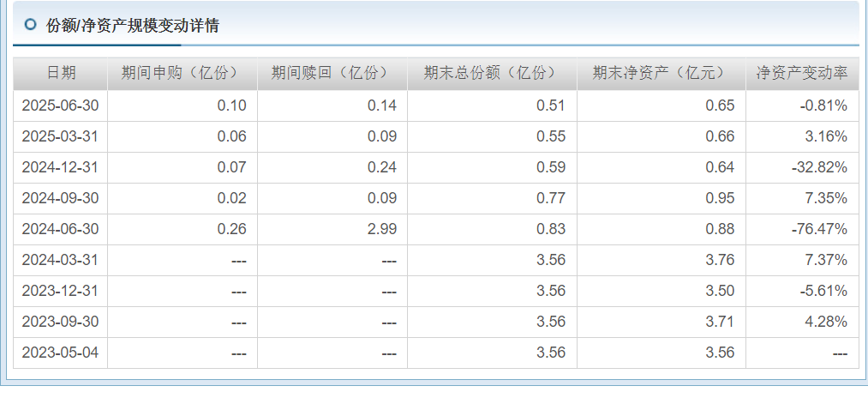Select the 2025-03-31 date cell
The width and height of the screenshot is (868, 398).
point(61,137)
